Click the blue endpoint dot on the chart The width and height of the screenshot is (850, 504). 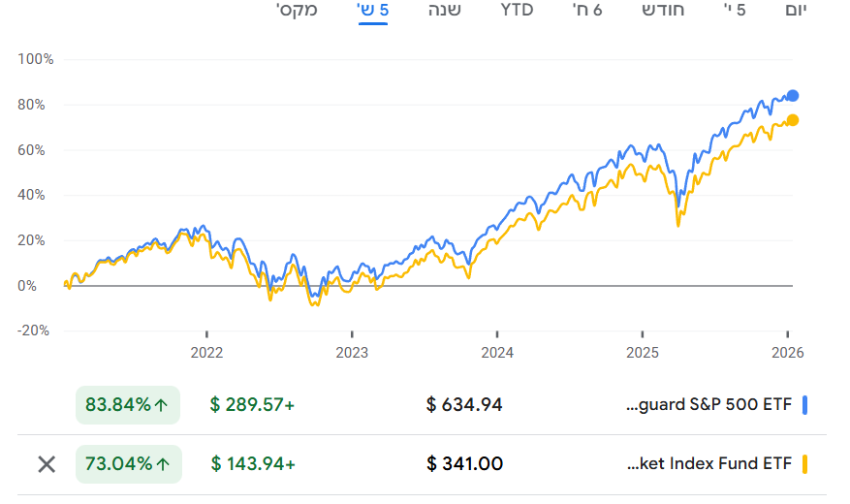(x=793, y=96)
